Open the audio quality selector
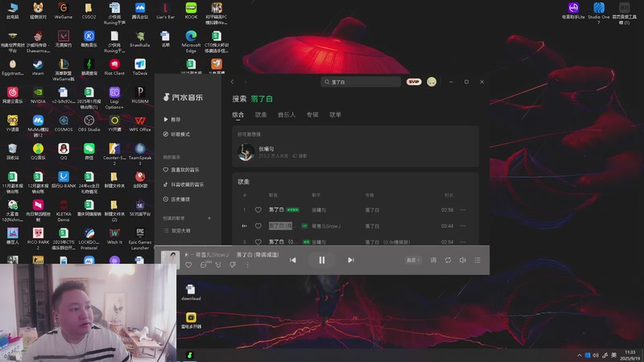The width and height of the screenshot is (644, 362). tap(413, 260)
